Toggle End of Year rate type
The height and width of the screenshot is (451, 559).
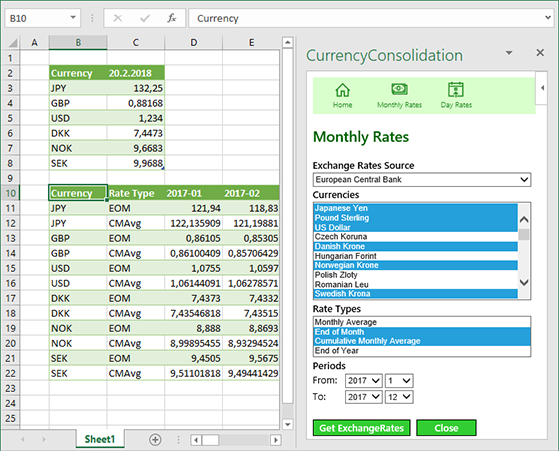(422, 351)
